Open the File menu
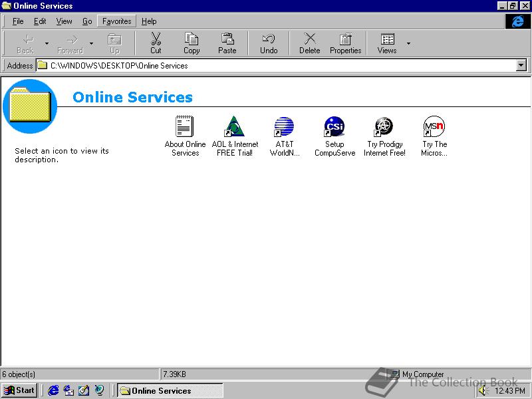This screenshot has width=532, height=399. (18, 21)
